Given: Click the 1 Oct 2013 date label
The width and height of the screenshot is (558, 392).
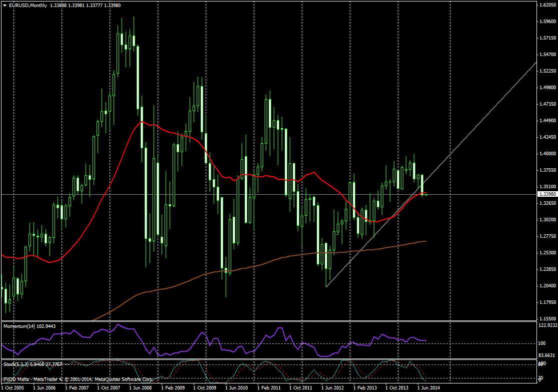Looking at the screenshot, I should (x=396, y=387).
